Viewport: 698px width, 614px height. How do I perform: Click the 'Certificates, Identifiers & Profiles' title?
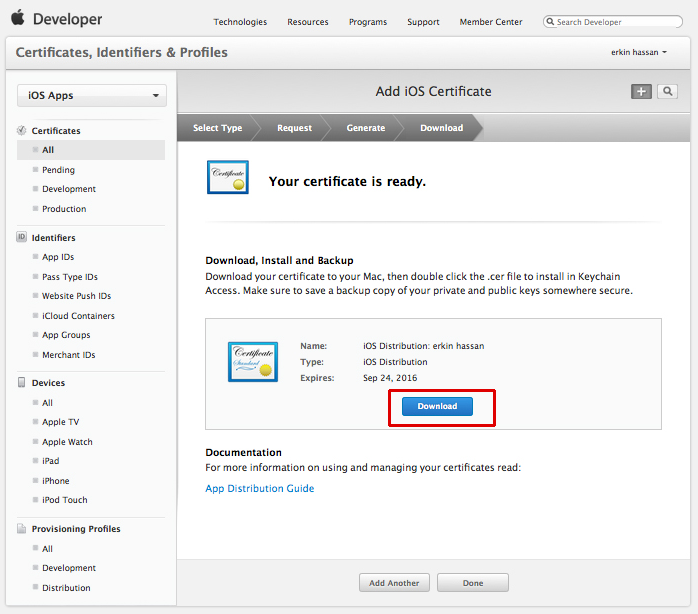tap(122, 53)
